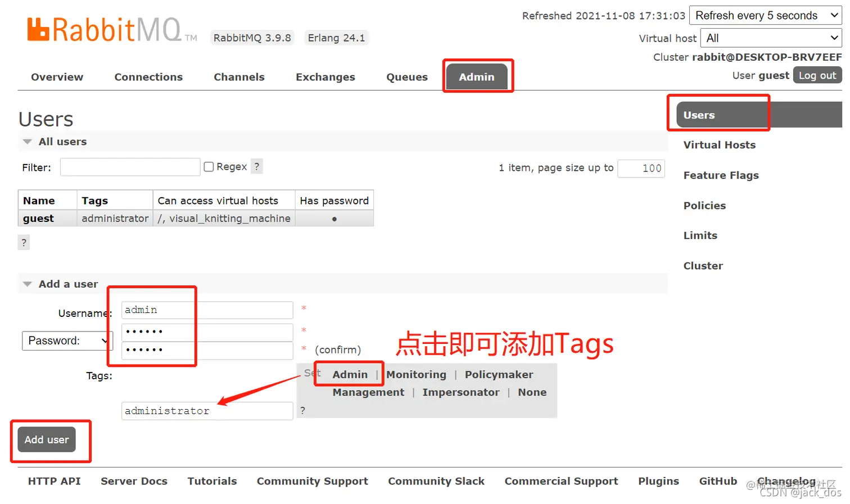Set the None tag
This screenshot has width=850, height=504.
tap(532, 392)
